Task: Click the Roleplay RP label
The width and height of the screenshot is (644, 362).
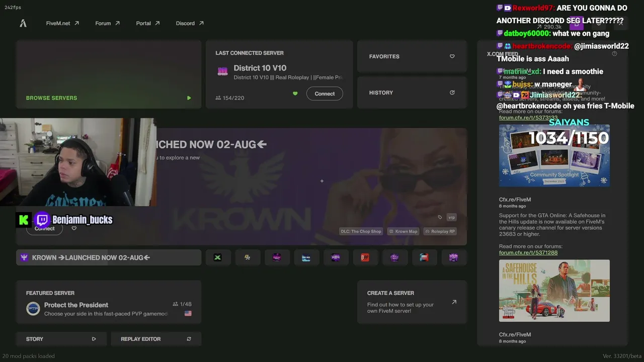Action: 440,231
